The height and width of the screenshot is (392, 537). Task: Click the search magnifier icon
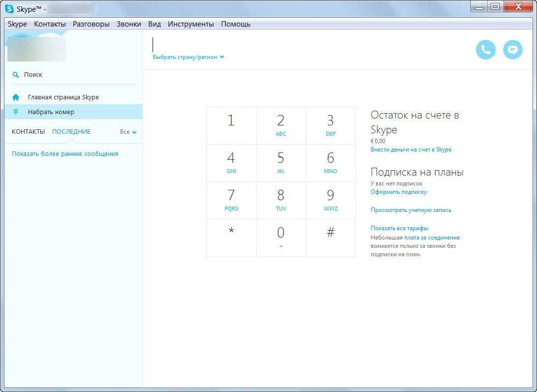[x=15, y=75]
